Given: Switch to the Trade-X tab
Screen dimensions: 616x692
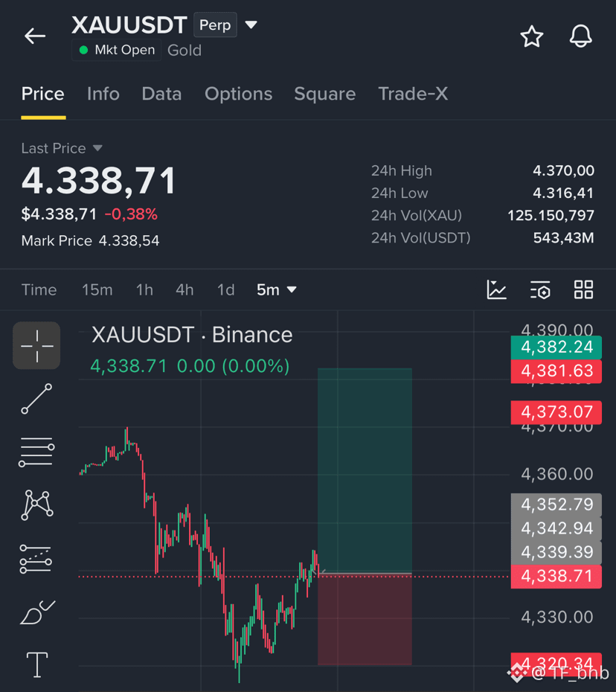Looking at the screenshot, I should click(x=413, y=94).
